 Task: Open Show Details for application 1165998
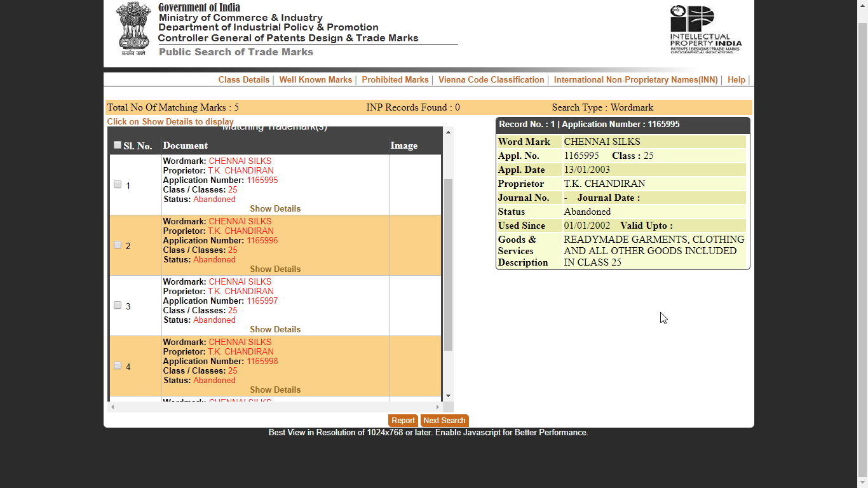click(275, 390)
